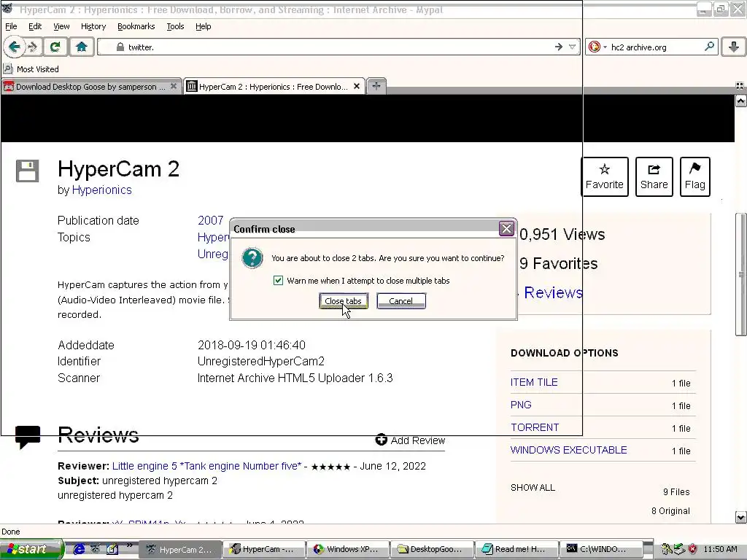Image resolution: width=747 pixels, height=560 pixels.
Task: Open the address bar history dropdown arrow
Action: tap(572, 47)
